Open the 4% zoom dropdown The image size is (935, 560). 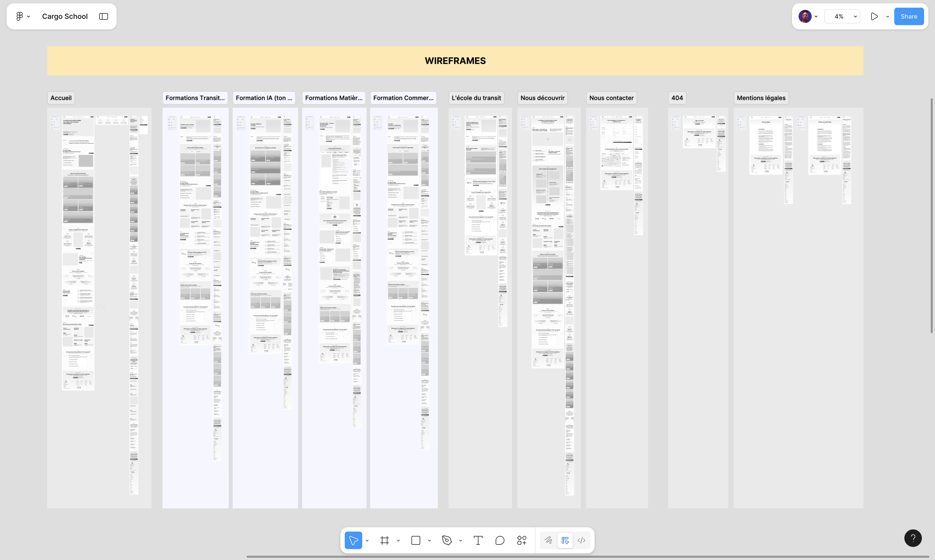(842, 16)
